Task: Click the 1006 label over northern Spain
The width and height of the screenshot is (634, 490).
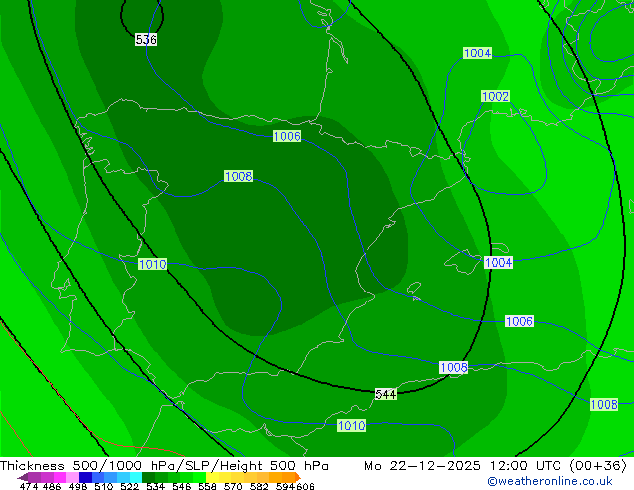Action: click(x=287, y=136)
